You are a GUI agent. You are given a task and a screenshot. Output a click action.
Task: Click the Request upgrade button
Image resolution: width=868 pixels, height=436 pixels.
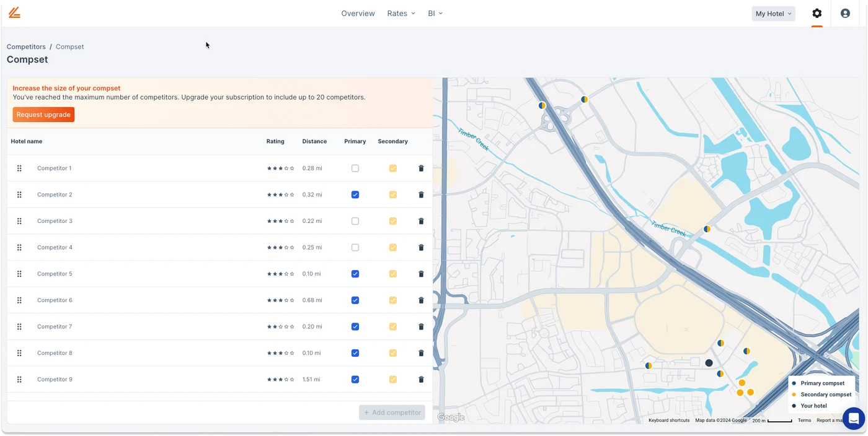[43, 115]
